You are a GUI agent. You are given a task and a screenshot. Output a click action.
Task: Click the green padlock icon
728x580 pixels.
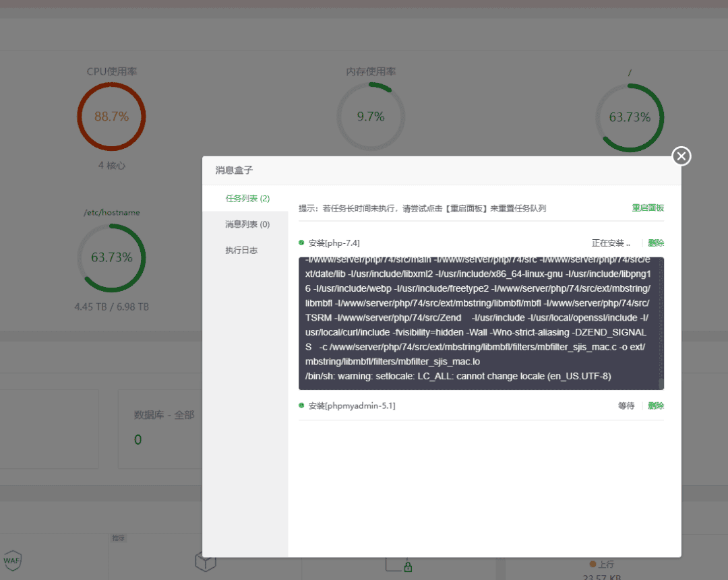click(408, 567)
